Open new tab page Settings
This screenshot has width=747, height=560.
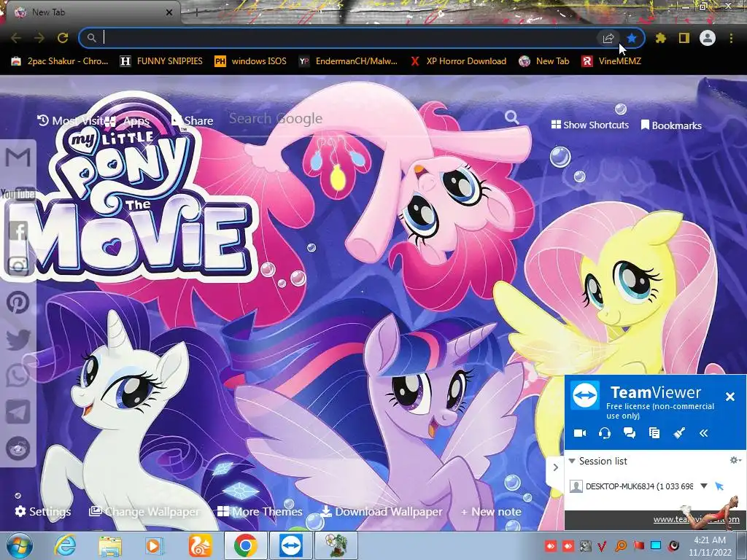43,511
